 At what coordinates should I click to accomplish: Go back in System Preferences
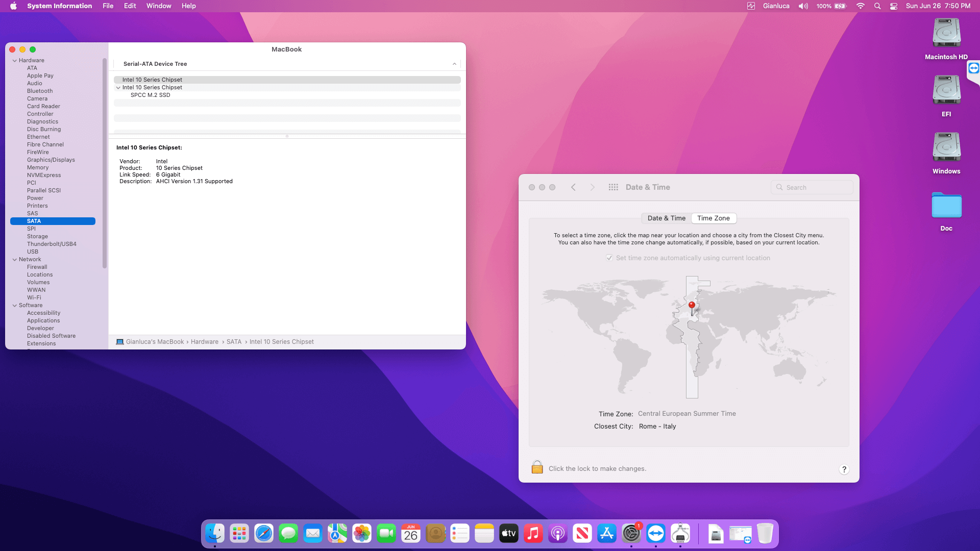point(573,187)
